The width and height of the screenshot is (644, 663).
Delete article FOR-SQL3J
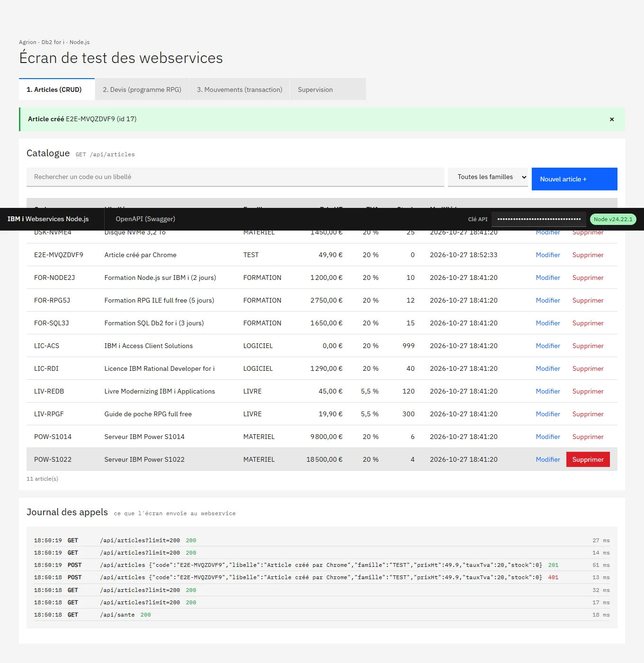pos(588,323)
